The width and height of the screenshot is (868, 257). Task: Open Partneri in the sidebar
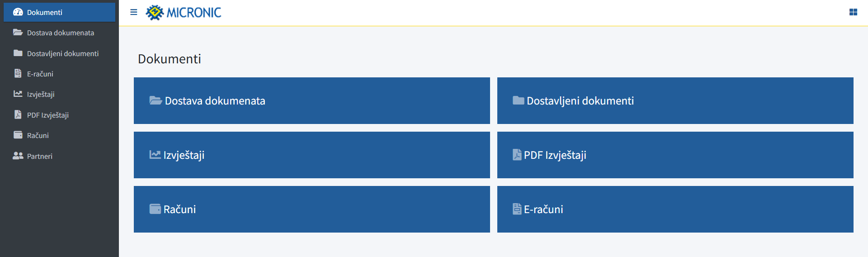tap(39, 156)
